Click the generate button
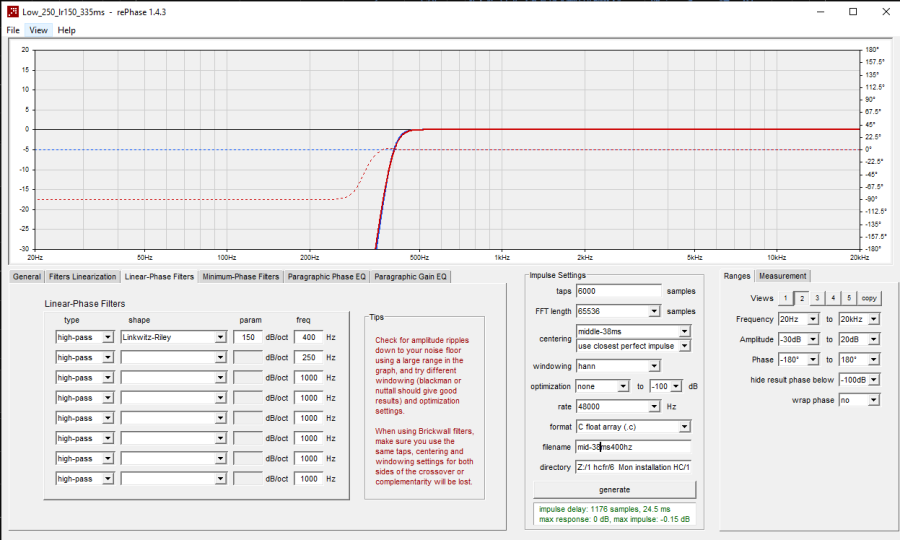The width and height of the screenshot is (900, 540). [x=614, y=490]
